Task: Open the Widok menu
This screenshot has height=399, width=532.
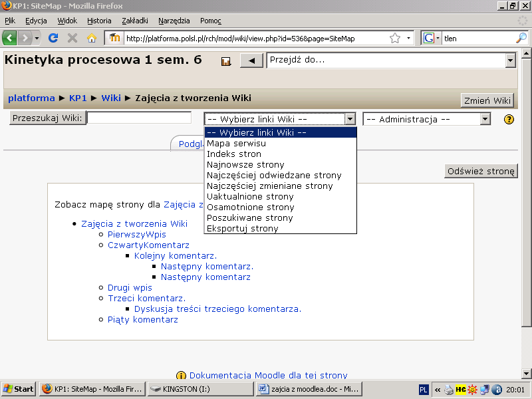Action: pyautogui.click(x=67, y=21)
